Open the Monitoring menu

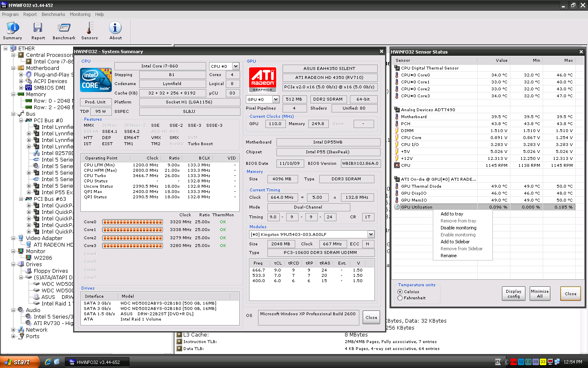[80, 14]
